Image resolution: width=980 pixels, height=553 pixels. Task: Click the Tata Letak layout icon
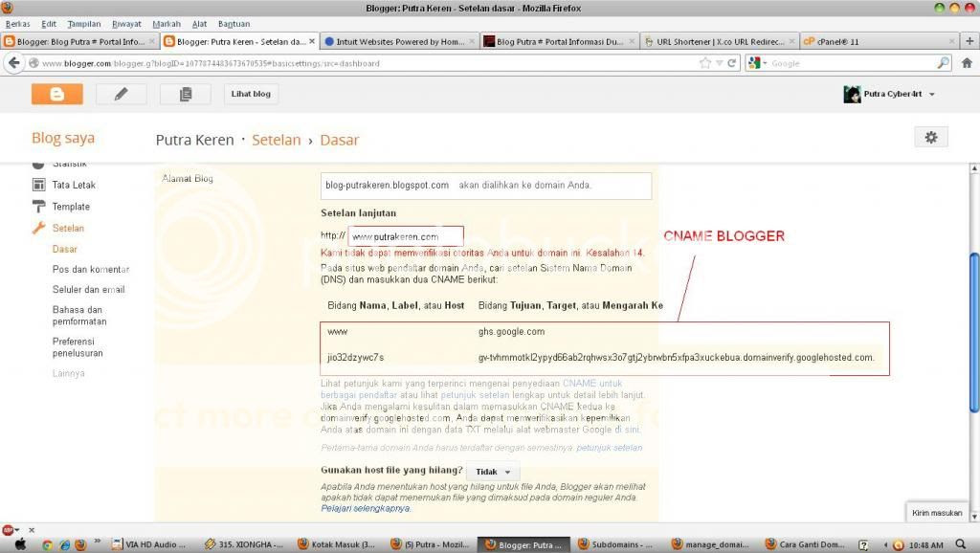click(x=38, y=185)
